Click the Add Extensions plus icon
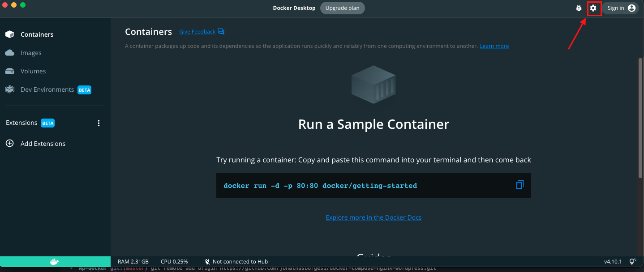The width and height of the screenshot is (644, 272). point(9,143)
